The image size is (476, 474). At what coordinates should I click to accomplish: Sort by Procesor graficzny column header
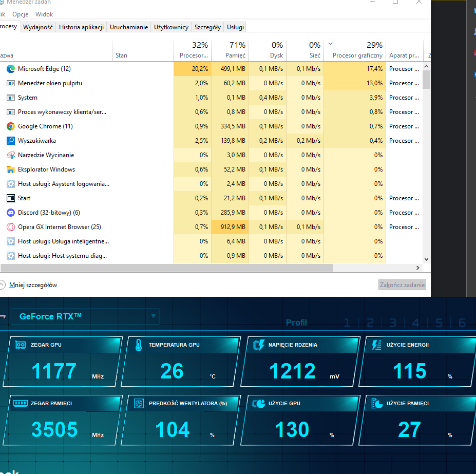(x=355, y=50)
